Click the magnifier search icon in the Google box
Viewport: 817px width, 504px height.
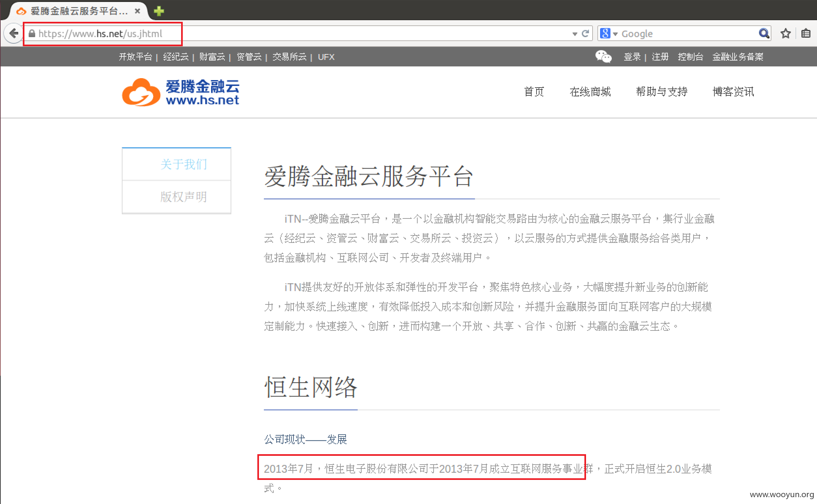pos(764,33)
